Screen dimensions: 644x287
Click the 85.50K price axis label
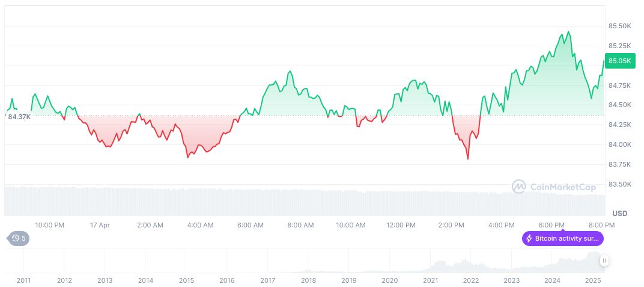coord(619,26)
